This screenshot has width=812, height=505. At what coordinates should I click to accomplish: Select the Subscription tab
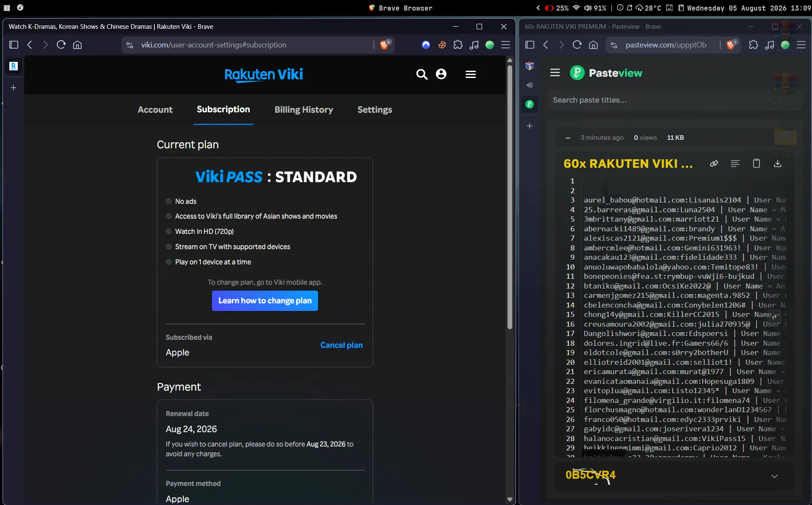[223, 109]
